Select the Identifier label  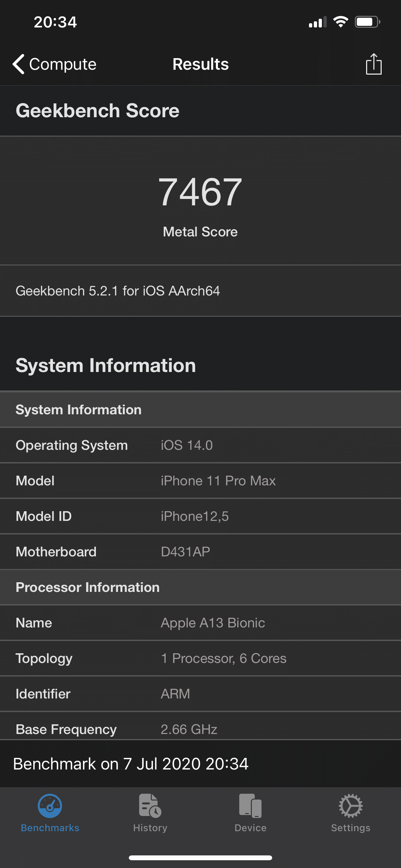[43, 694]
